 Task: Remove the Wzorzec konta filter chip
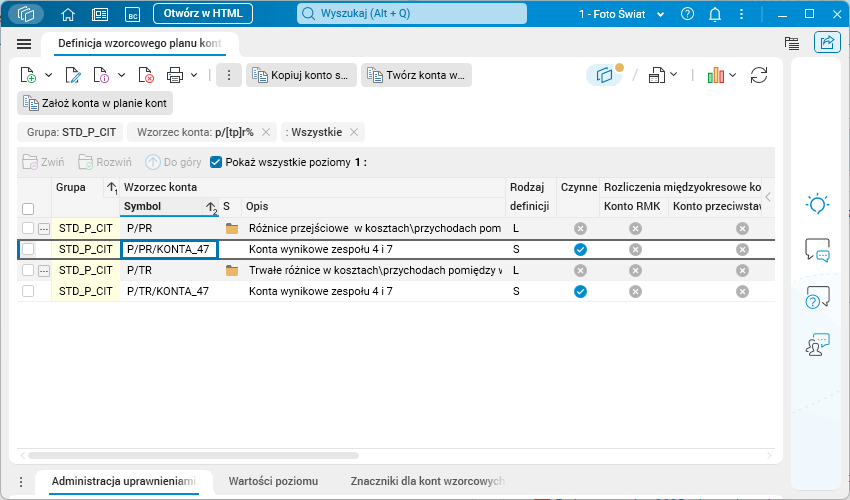[266, 132]
